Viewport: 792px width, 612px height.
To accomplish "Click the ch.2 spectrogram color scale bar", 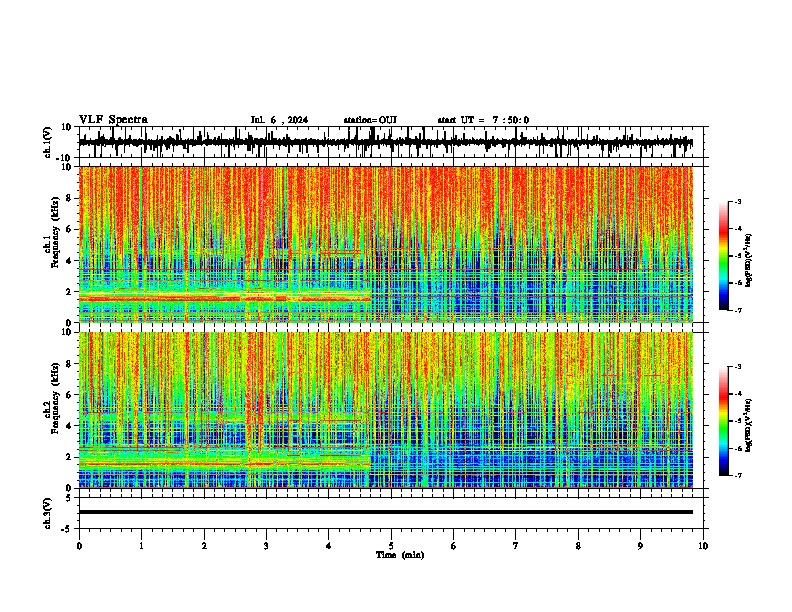I will [x=724, y=421].
